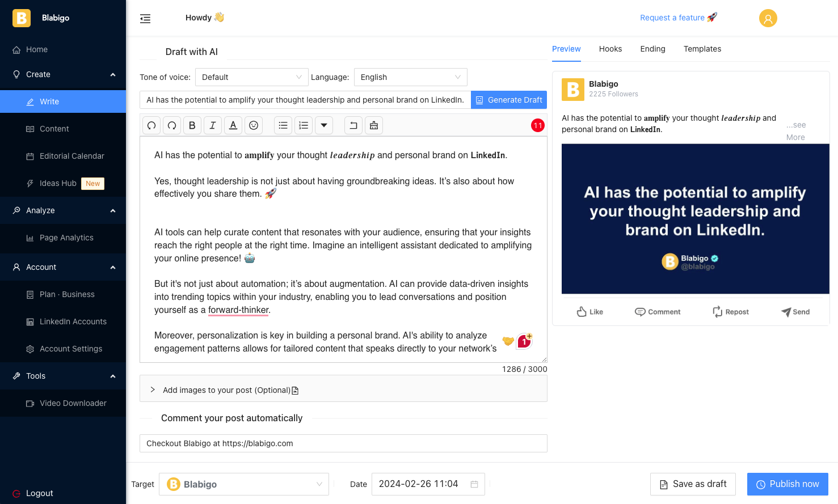Open the Tone of voice dropdown
The image size is (838, 504).
coord(251,77)
